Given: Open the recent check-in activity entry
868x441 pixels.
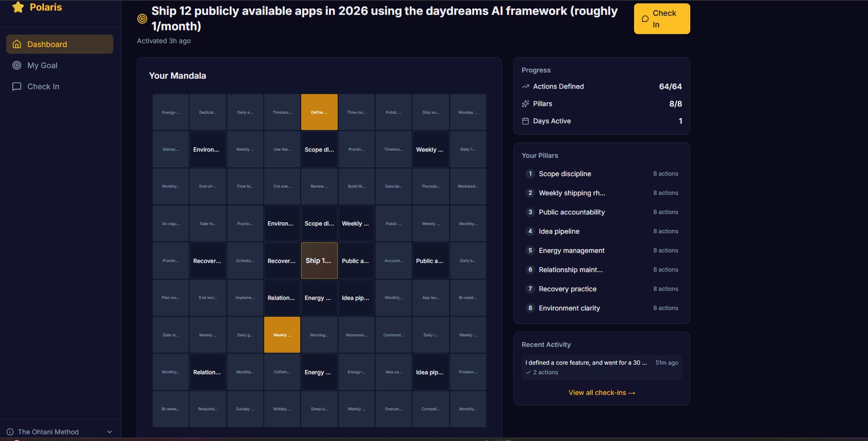Looking at the screenshot, I should tap(601, 367).
